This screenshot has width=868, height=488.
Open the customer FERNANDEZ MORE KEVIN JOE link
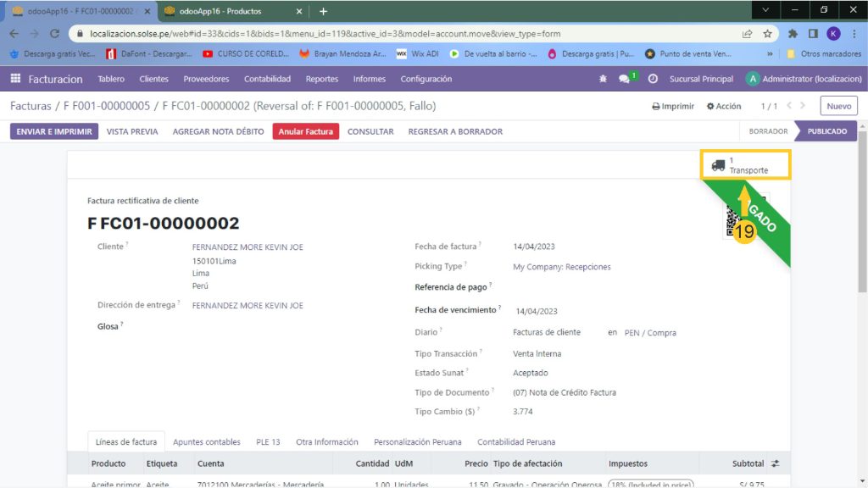point(248,247)
